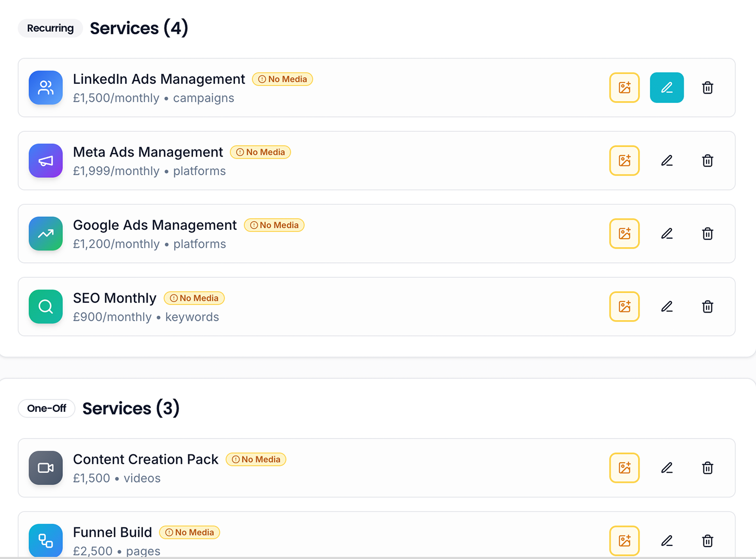
Task: Edit the Funnel Build service
Action: pos(667,541)
